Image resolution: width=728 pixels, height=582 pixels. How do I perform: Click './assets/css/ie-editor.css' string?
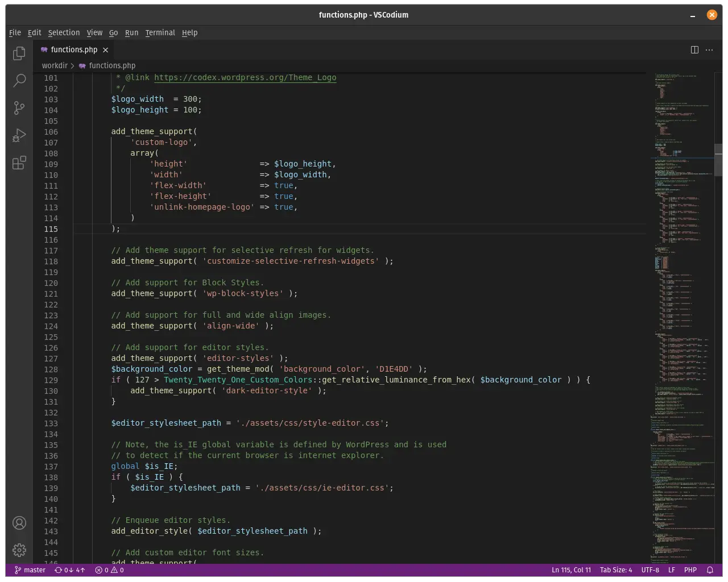pyautogui.click(x=322, y=488)
